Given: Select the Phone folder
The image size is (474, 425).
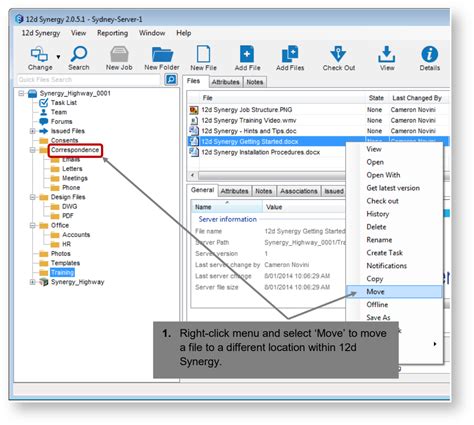Looking at the screenshot, I should click(x=71, y=187).
